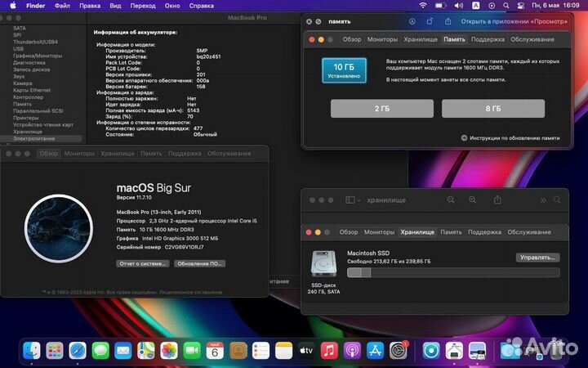Click the rotate icon in the память window
The height and width of the screenshot is (368, 588).
click(430, 21)
